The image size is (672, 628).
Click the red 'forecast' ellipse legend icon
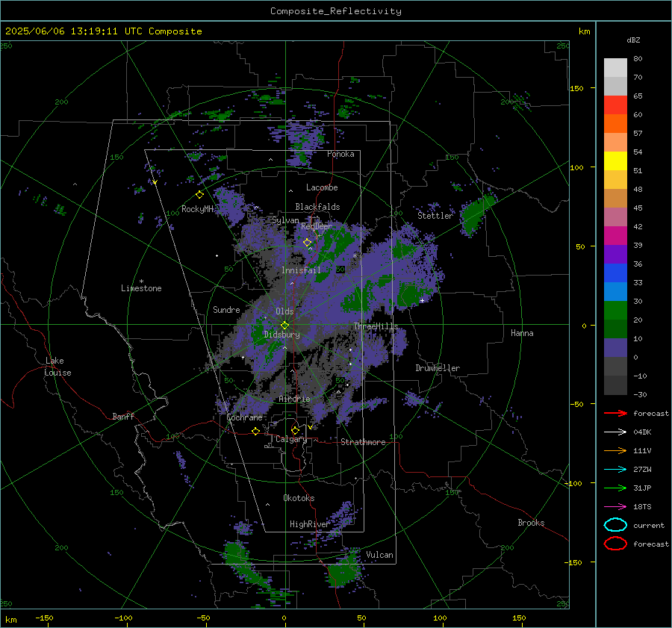tap(615, 544)
